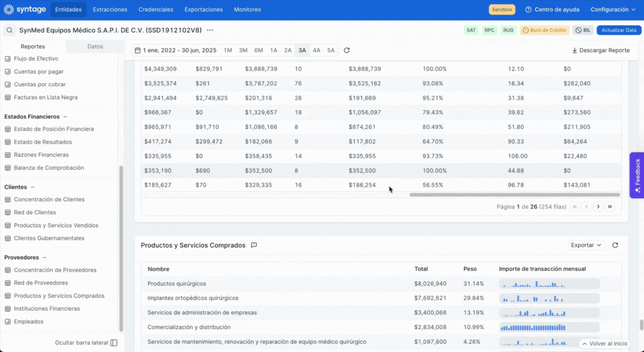Image resolution: width=644 pixels, height=352 pixels.
Task: Select the 5A period
Action: point(330,50)
